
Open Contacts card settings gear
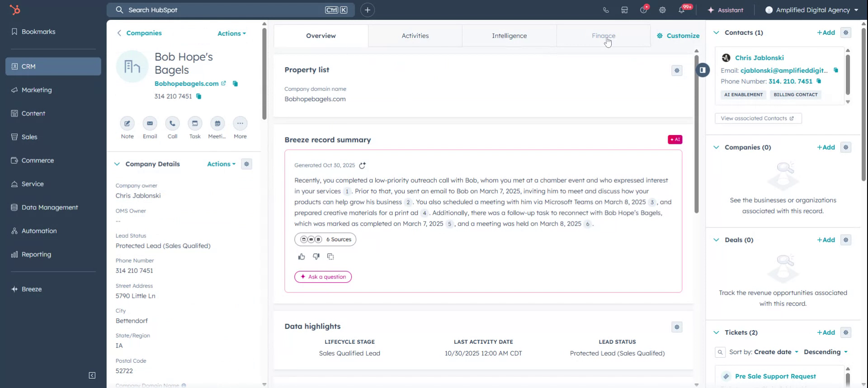click(x=846, y=33)
